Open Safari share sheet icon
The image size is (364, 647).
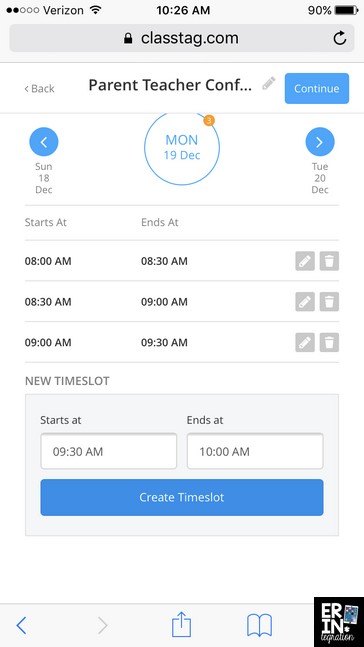tap(182, 625)
